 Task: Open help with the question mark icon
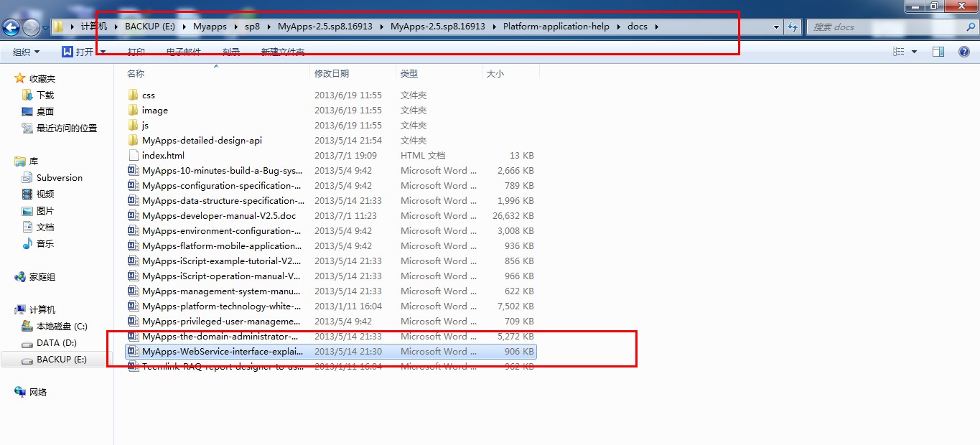(x=964, y=52)
